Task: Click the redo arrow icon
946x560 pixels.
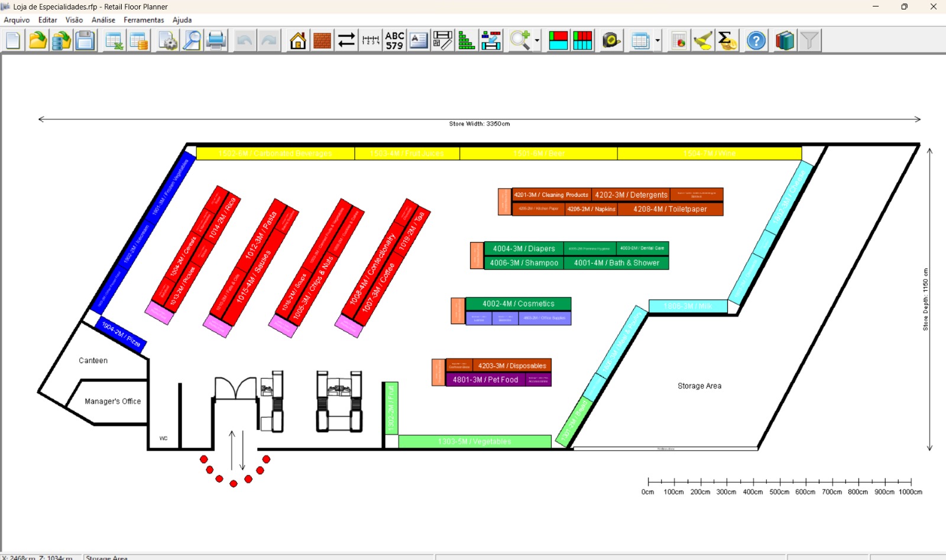Action: [x=268, y=41]
